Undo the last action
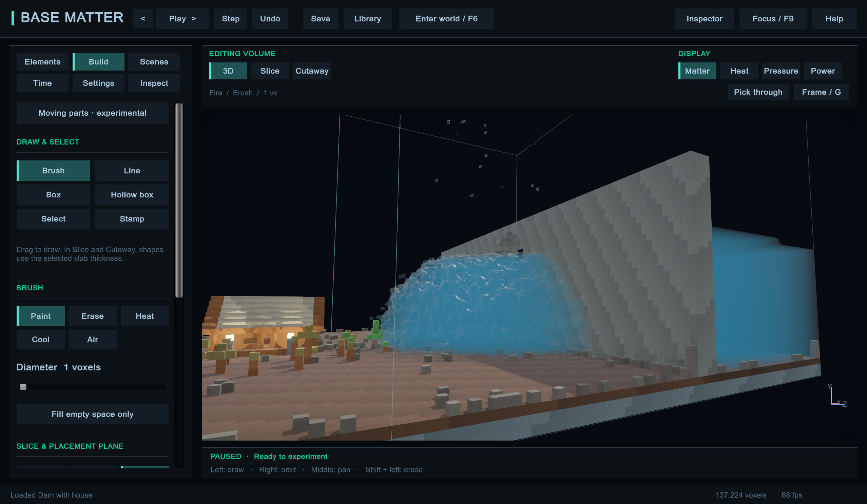The height and width of the screenshot is (504, 867). tap(270, 19)
